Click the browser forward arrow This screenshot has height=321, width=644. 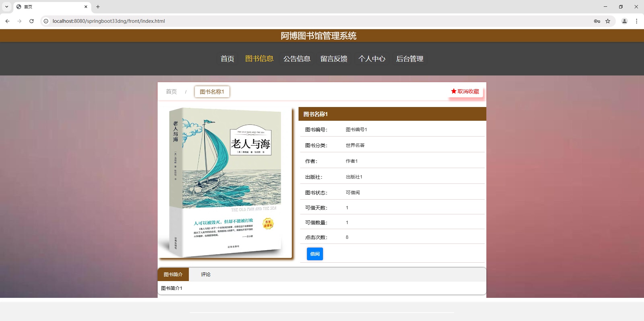point(19,21)
